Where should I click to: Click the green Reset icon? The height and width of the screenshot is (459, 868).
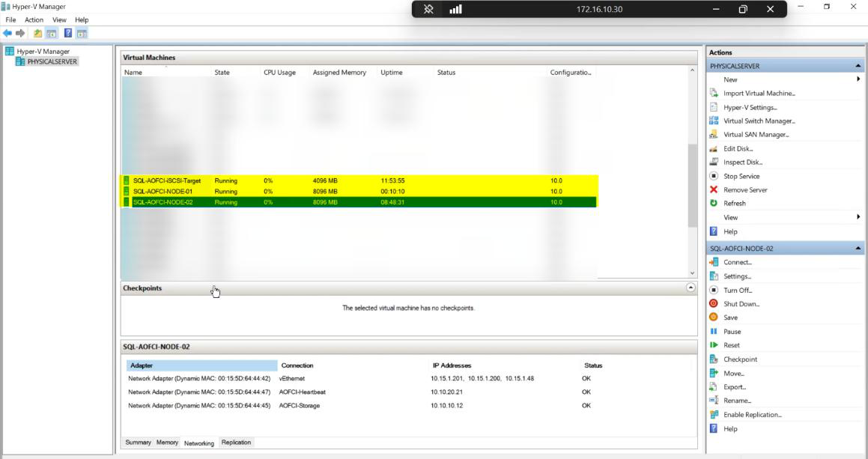pos(714,345)
